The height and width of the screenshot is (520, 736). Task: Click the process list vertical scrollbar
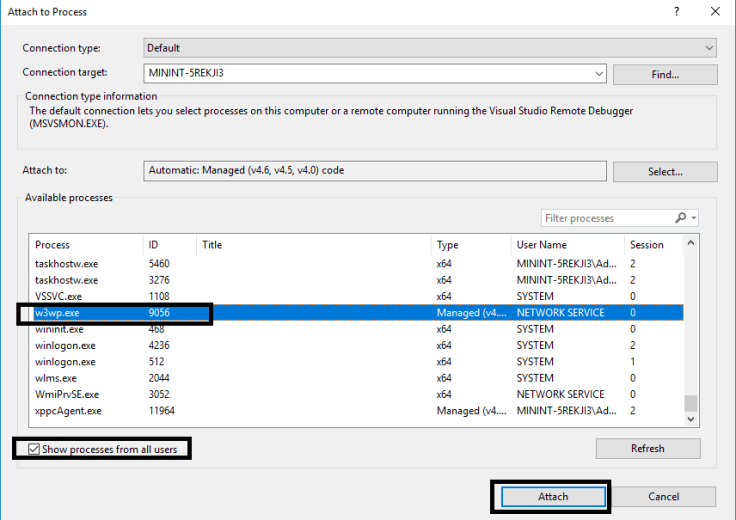pyautogui.click(x=691, y=330)
